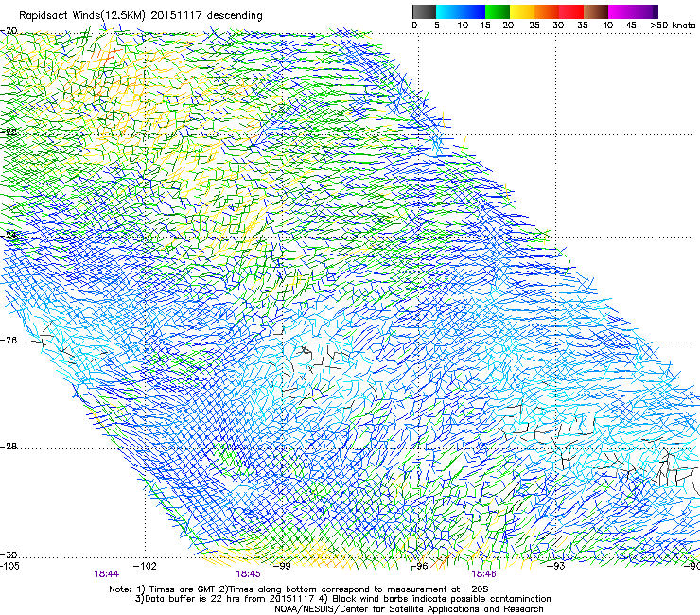The width and height of the screenshot is (700, 615).
Task: Click the legend label "35"
Action: (583, 26)
